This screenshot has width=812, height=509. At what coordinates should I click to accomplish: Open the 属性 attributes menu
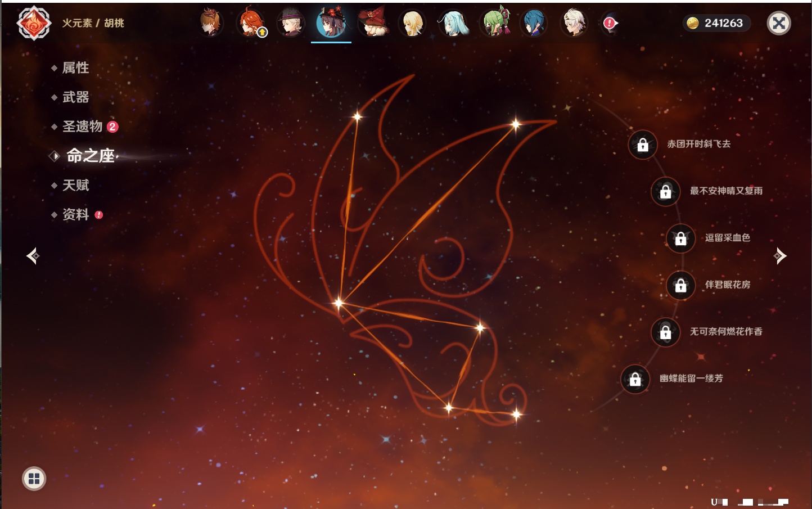click(x=75, y=68)
